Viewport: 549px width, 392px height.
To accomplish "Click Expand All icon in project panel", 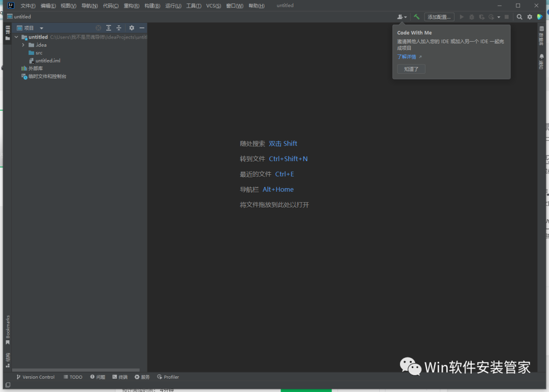I will (x=109, y=28).
